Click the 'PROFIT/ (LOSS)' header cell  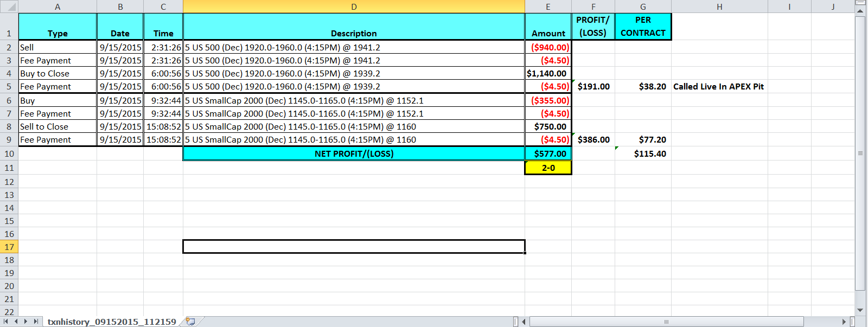593,27
